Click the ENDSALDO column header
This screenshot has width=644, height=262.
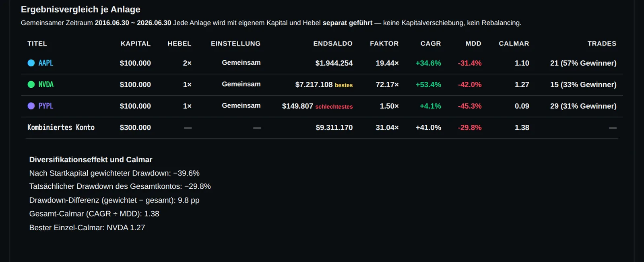point(333,43)
